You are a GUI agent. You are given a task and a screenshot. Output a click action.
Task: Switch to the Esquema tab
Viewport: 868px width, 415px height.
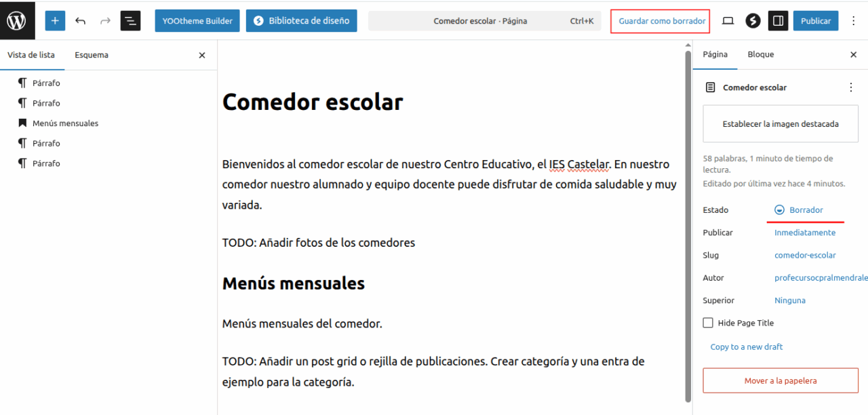click(92, 55)
